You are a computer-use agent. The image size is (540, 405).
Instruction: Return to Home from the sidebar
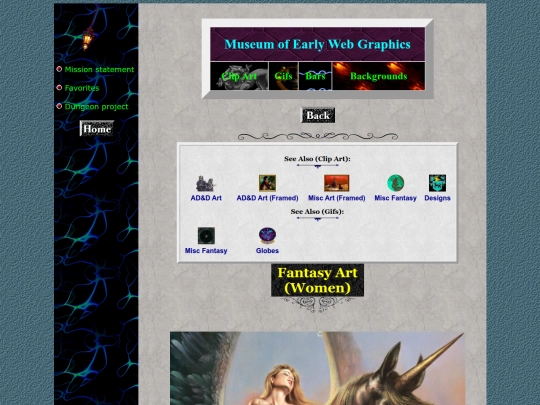(97, 128)
